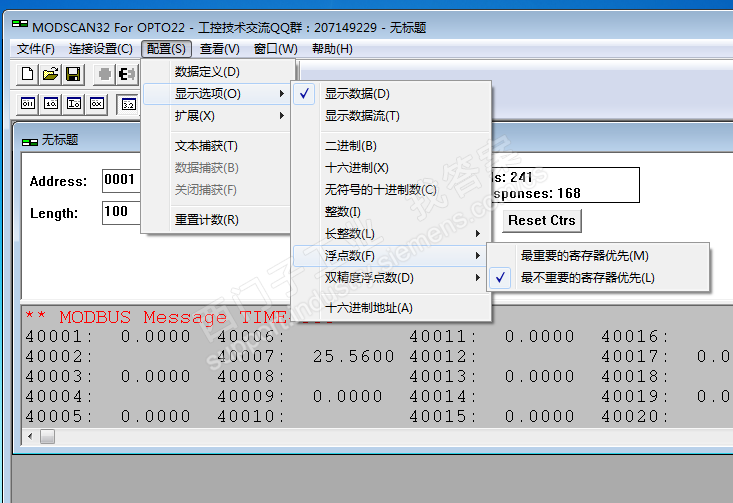Choose 数据定义(D) menu entry
Viewport: 733px width, 503px height.
click(217, 72)
